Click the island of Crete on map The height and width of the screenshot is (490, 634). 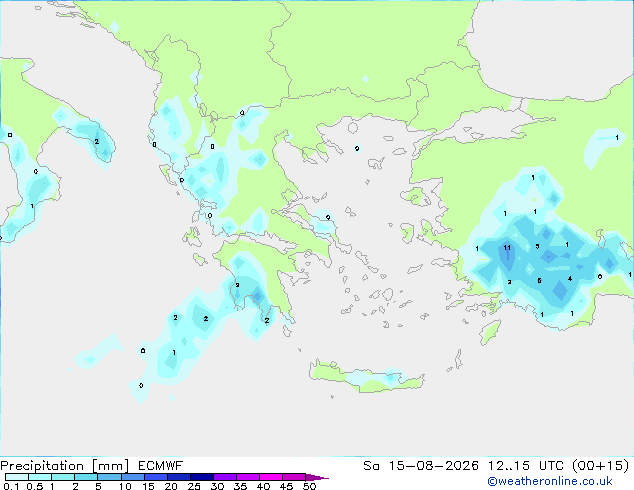366,376
